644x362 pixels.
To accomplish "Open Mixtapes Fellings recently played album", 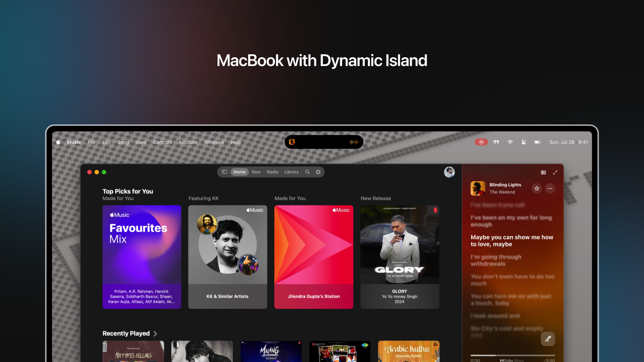I will pos(133,351).
